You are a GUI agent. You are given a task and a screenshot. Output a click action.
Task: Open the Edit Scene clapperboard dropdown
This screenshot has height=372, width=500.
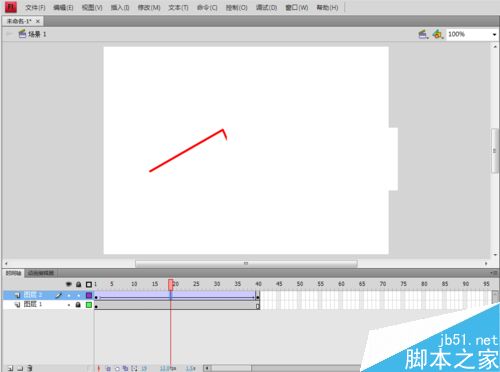(423, 34)
